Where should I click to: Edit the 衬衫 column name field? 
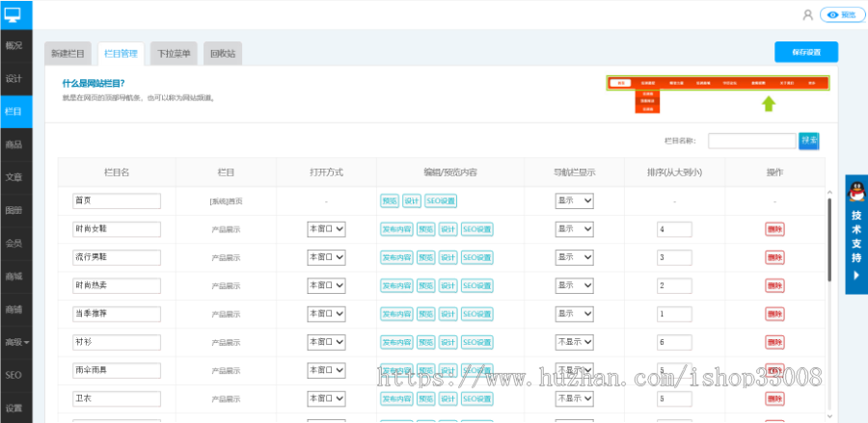[117, 342]
